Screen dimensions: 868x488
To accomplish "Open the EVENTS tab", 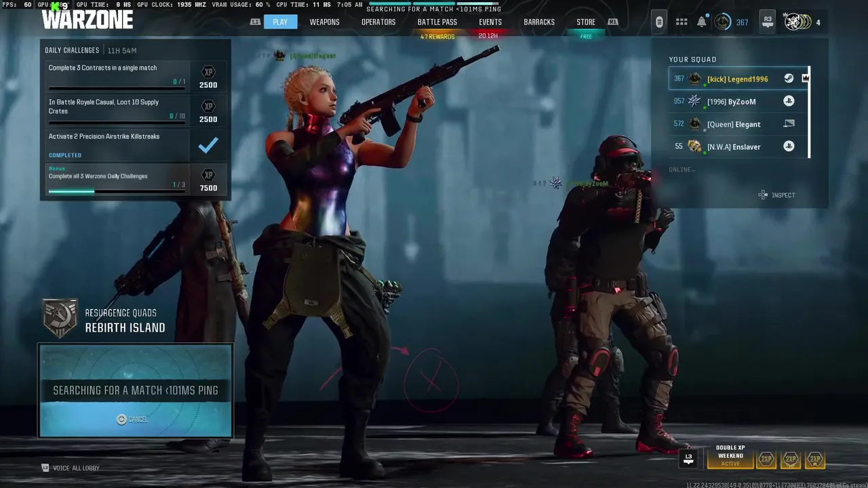I will pyautogui.click(x=490, y=22).
